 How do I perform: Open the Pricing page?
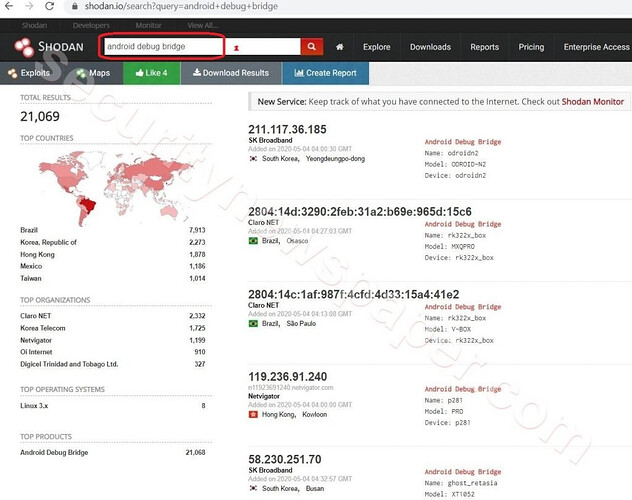[x=531, y=47]
